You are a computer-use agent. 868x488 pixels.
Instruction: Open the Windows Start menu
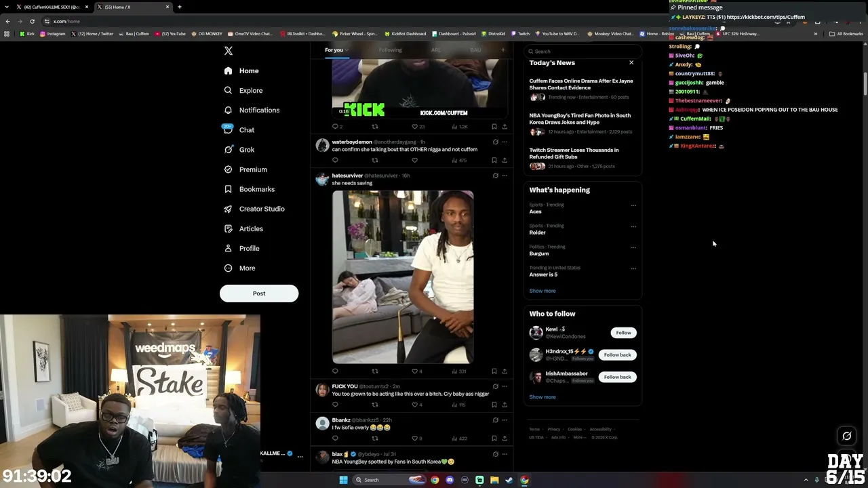[x=343, y=480]
